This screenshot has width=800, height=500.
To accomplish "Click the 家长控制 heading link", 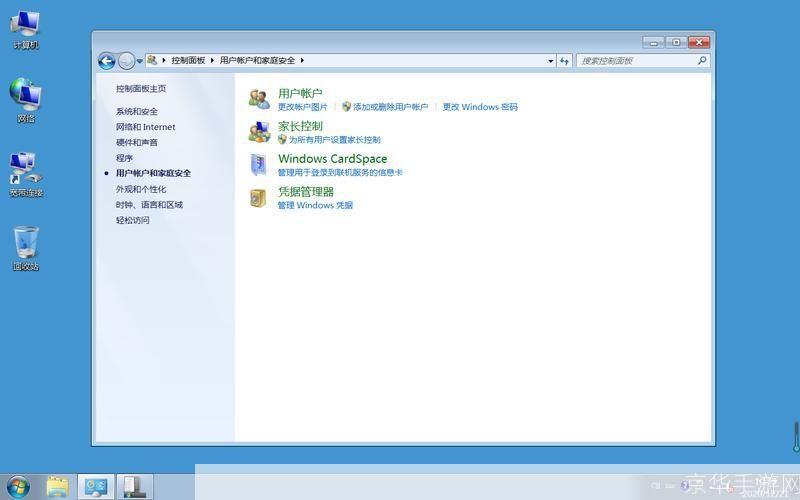I will pyautogui.click(x=300, y=126).
